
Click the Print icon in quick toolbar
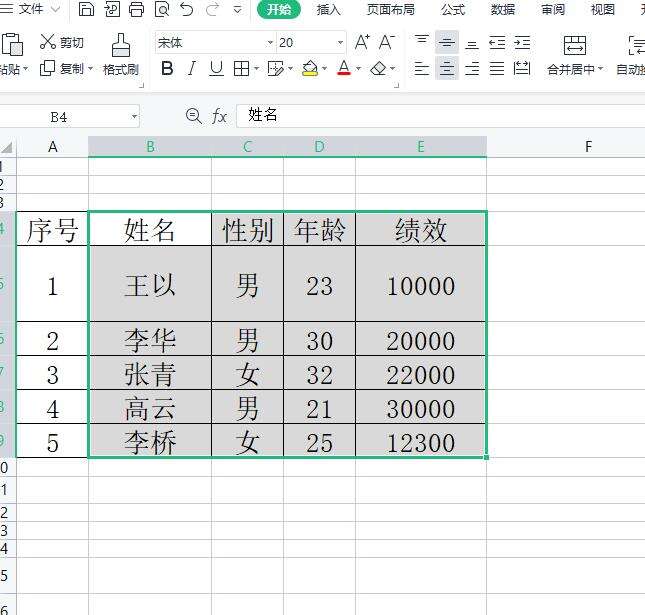coord(137,9)
